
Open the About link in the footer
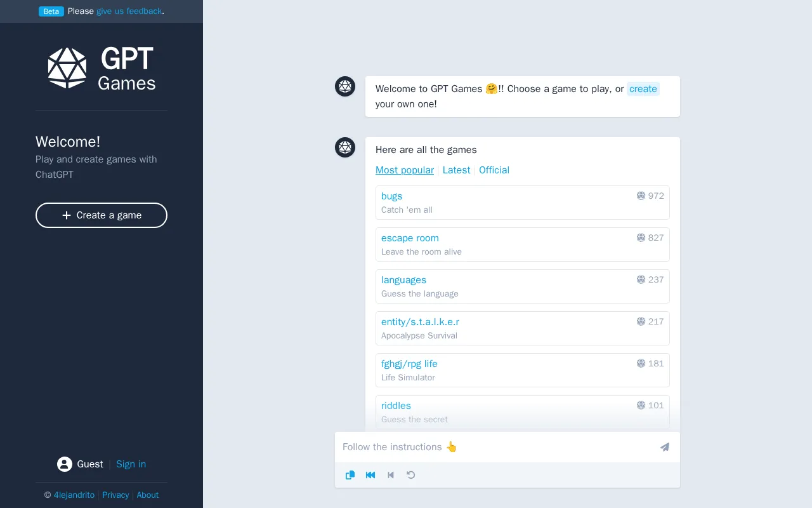148,495
